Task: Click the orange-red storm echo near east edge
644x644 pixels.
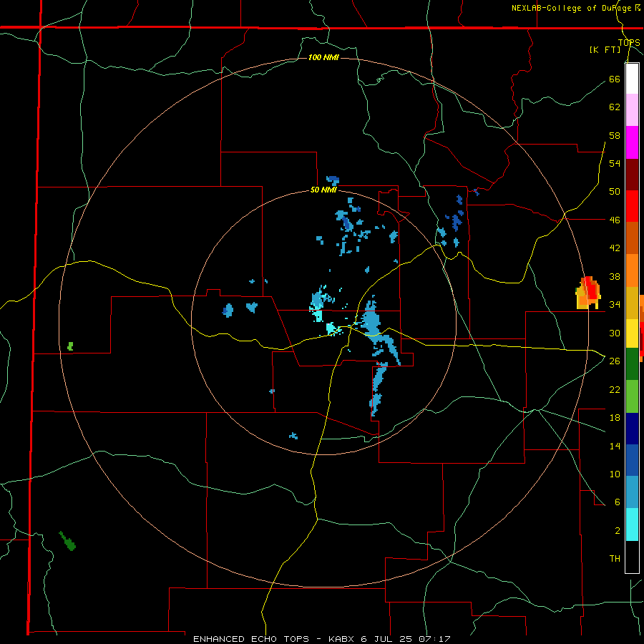Action: point(589,292)
